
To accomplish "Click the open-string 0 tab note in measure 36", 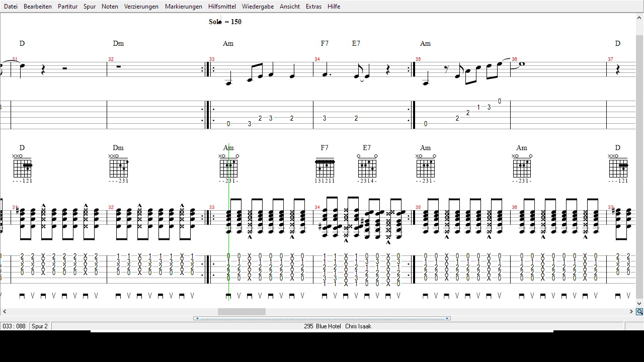I will (500, 101).
